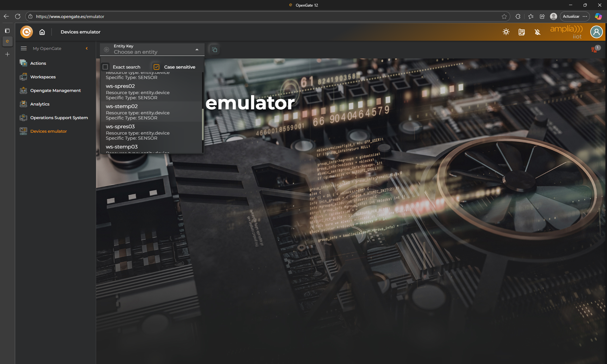This screenshot has height=364, width=607.
Task: Collapse the My OpenGate sidebar arrow
Action: (87, 48)
